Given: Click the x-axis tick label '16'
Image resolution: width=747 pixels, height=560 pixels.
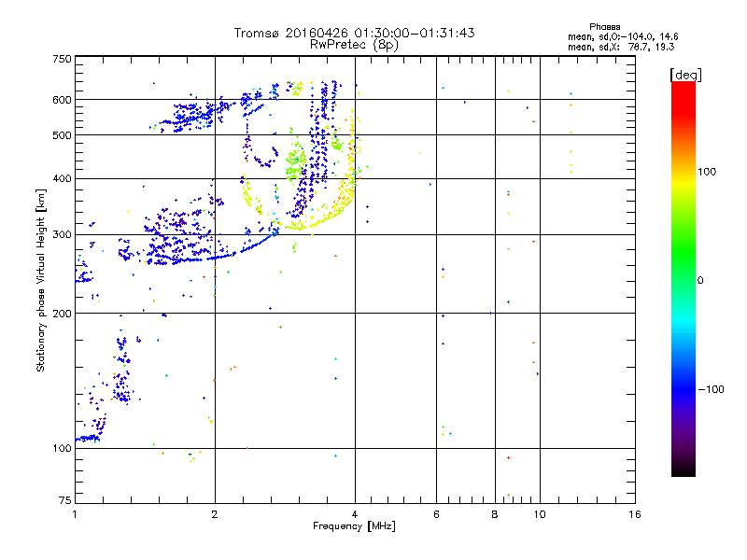Looking at the screenshot, I should point(635,514).
